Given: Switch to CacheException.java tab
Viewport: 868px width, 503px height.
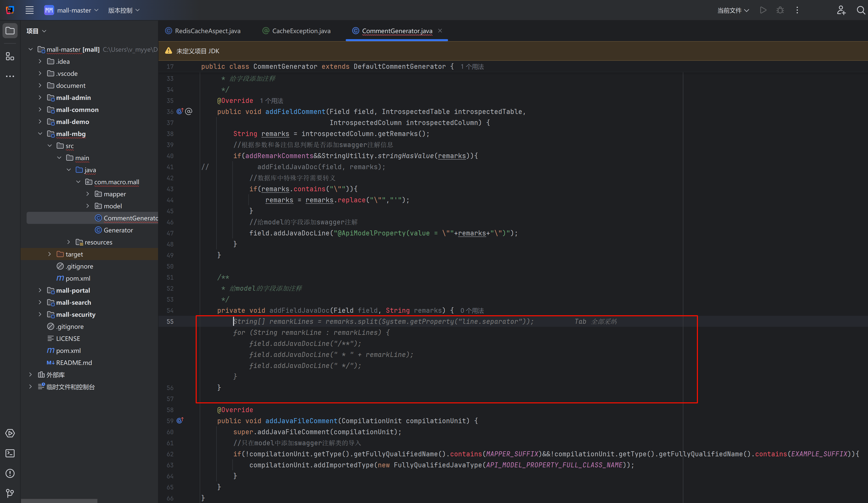Looking at the screenshot, I should pyautogui.click(x=301, y=31).
